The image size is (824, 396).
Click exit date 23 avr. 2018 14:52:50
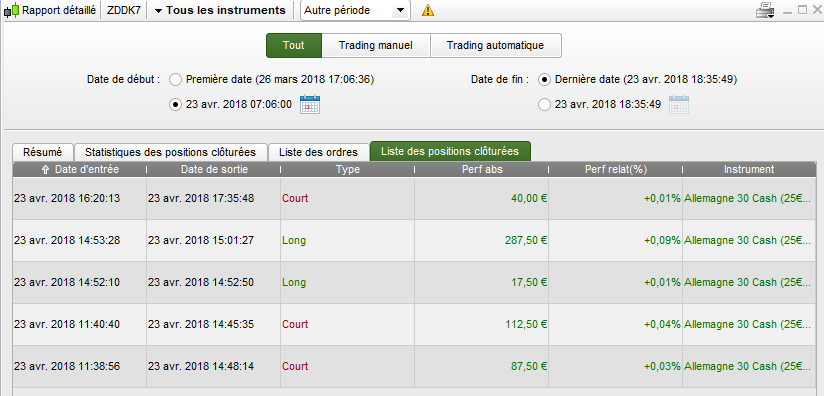pos(201,282)
